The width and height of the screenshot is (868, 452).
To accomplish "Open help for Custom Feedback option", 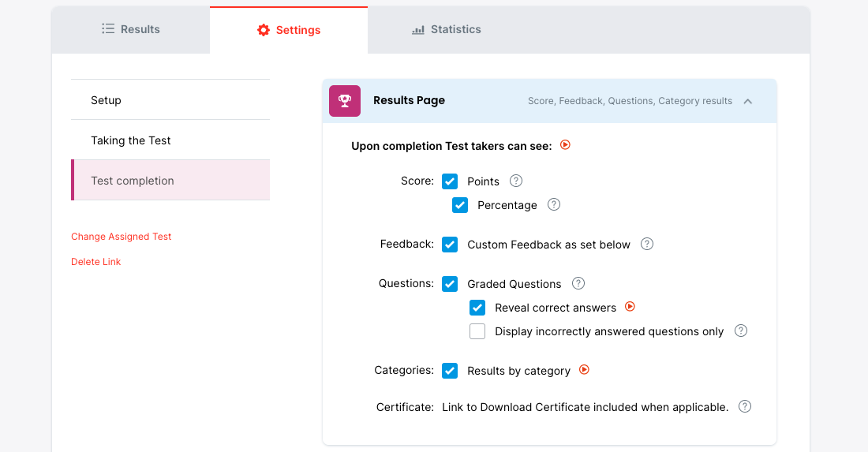I will (647, 244).
